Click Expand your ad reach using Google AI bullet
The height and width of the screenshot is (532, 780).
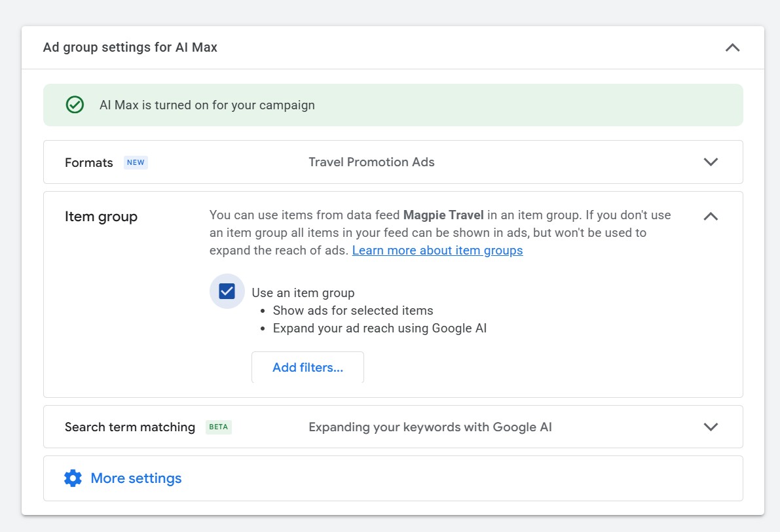(380, 328)
